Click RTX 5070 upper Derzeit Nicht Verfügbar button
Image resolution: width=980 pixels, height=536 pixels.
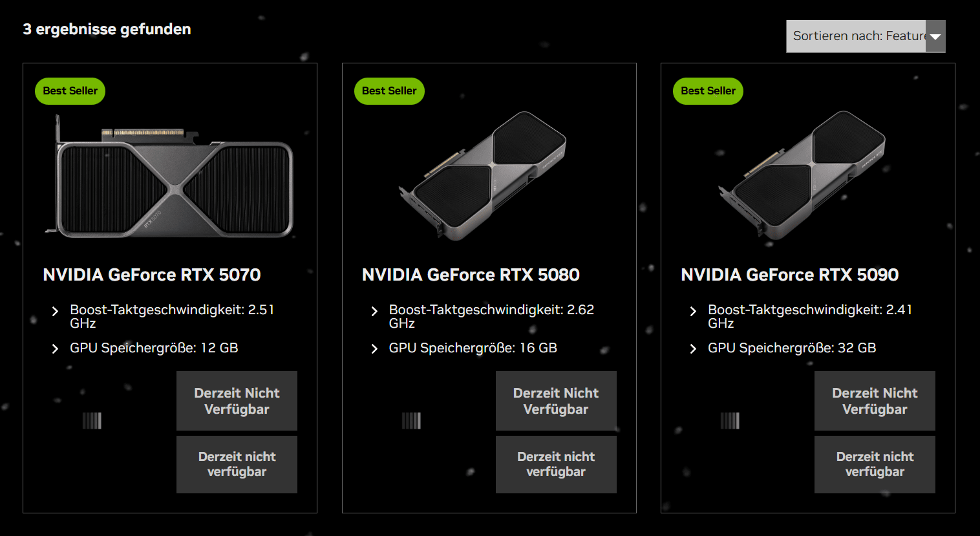click(x=237, y=401)
